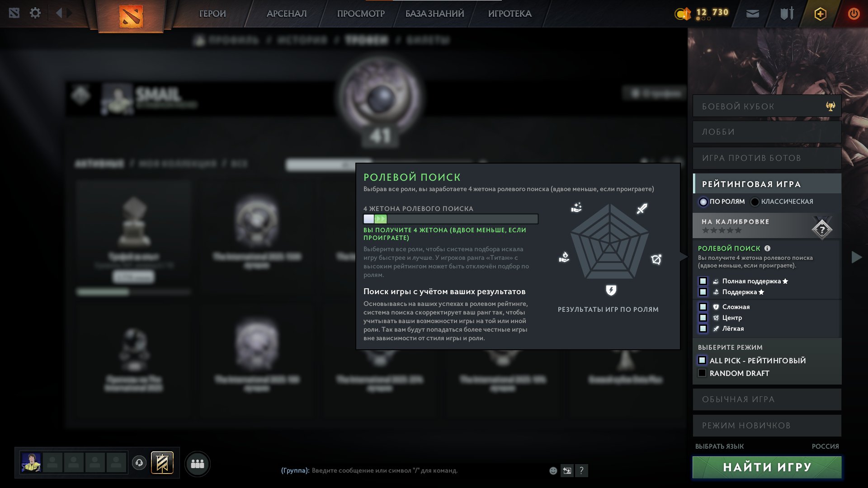Expand the Обычная игра section

click(x=767, y=399)
